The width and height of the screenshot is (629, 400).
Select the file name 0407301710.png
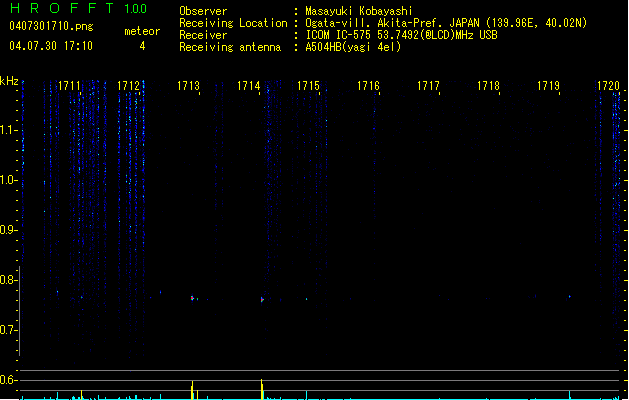pos(51,26)
